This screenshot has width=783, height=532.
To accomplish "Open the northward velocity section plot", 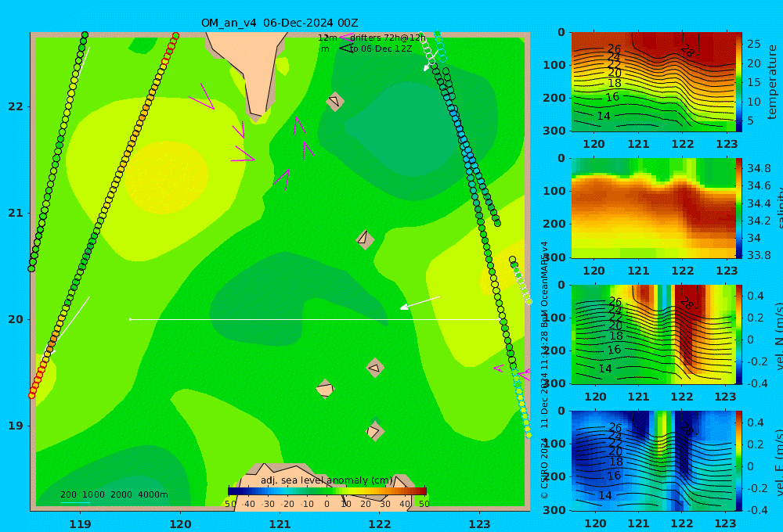I will pos(653,334).
